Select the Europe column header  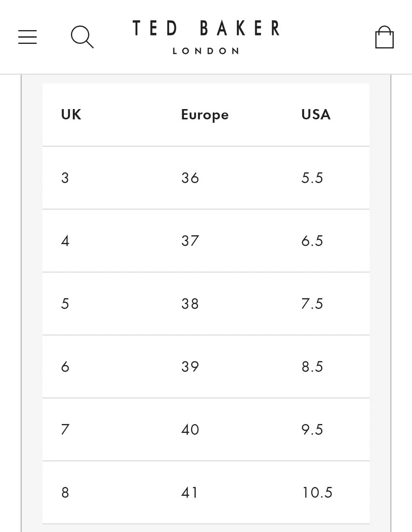205,115
